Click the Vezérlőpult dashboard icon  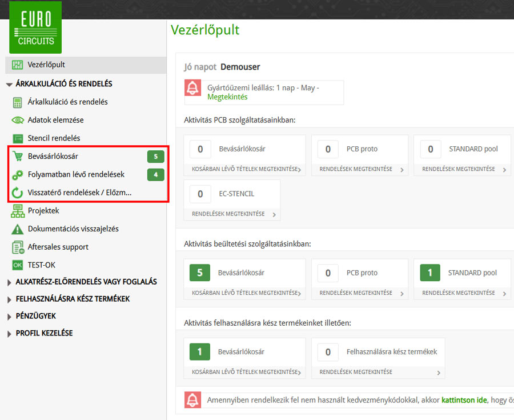pos(17,65)
